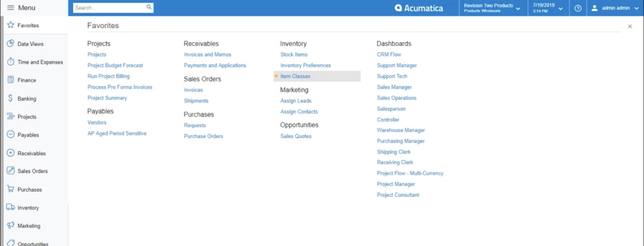Open Data Views pie chart icon
This screenshot has width=644, height=246.
(x=11, y=43)
